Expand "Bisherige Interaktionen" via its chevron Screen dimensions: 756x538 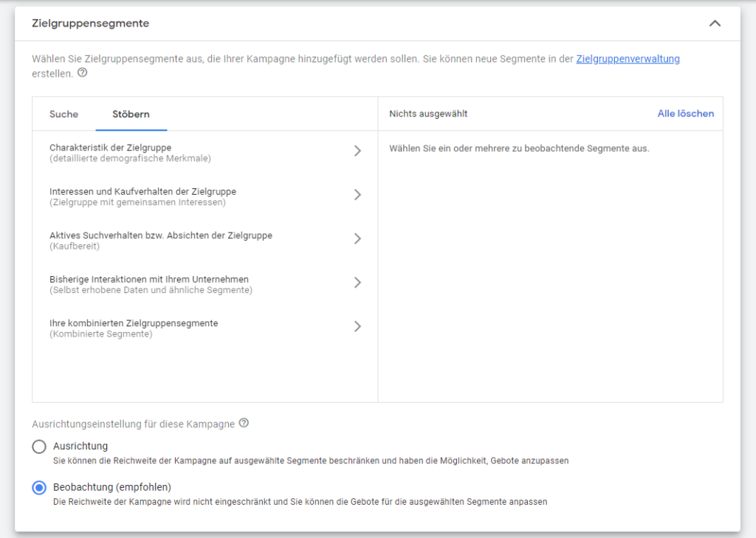point(357,282)
